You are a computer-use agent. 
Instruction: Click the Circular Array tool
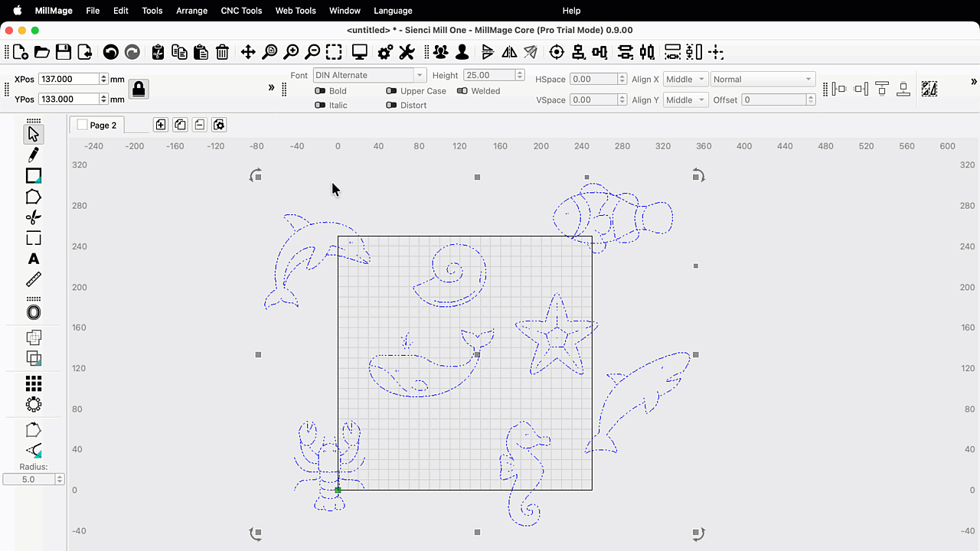click(x=34, y=404)
